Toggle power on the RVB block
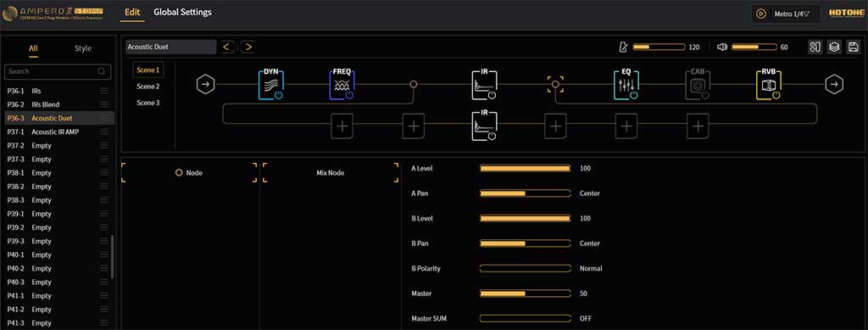The height and width of the screenshot is (330, 868). (x=776, y=95)
